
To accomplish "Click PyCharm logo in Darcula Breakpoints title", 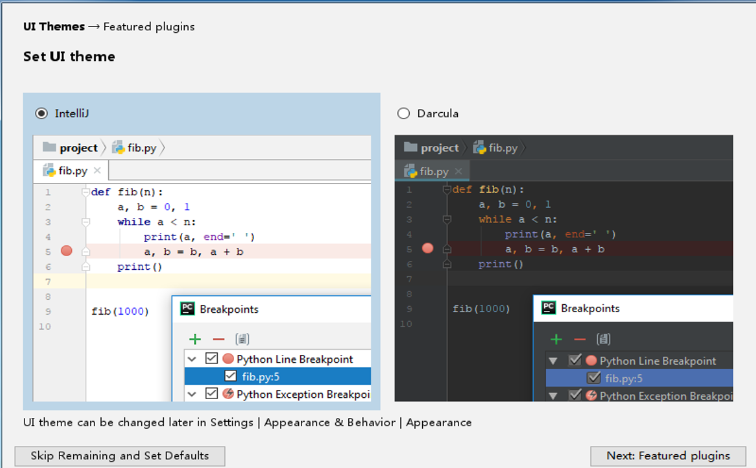I will click(549, 308).
